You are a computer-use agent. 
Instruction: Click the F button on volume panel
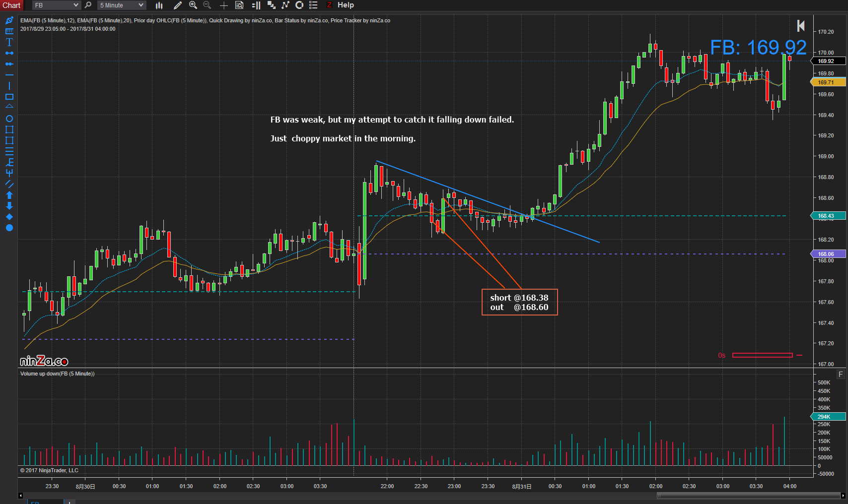(841, 375)
